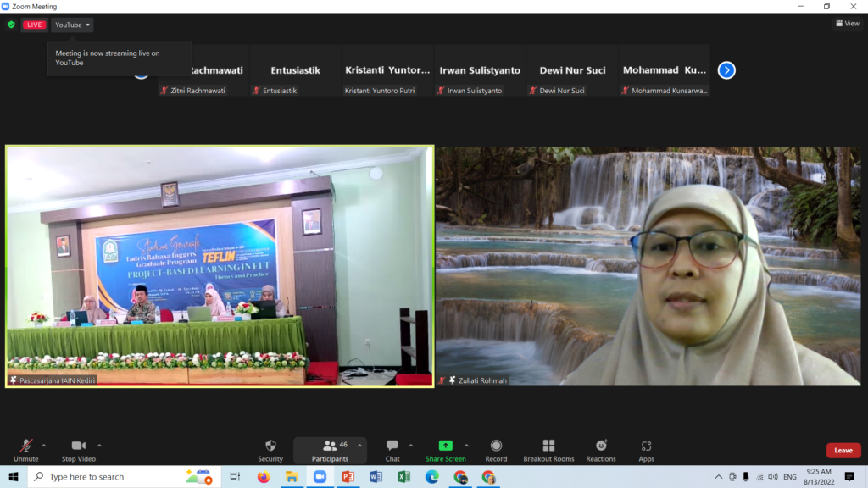The height and width of the screenshot is (488, 868).
Task: Leave the meeting
Action: 843,450
